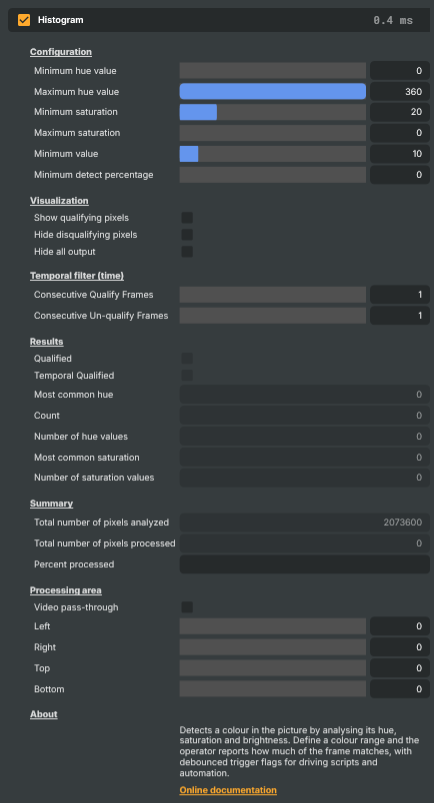Collapse the Results section heading
Image resolution: width=434 pixels, height=803 pixels.
(x=47, y=342)
